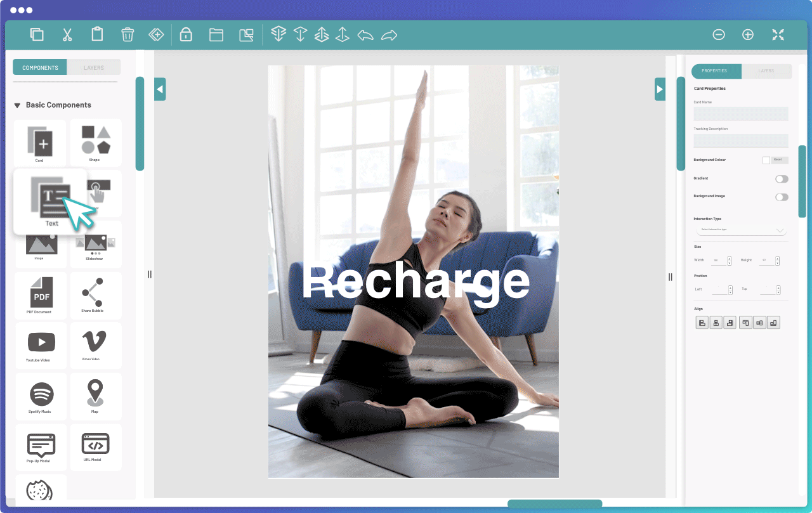Toggle the Gradient switch
The height and width of the screenshot is (513, 812).
tap(782, 179)
